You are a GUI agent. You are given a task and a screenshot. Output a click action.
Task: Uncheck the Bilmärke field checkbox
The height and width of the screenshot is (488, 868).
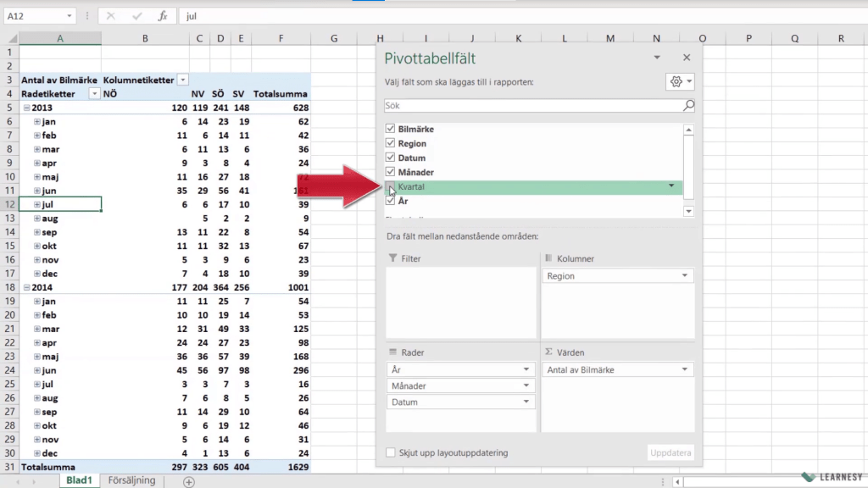tap(391, 129)
